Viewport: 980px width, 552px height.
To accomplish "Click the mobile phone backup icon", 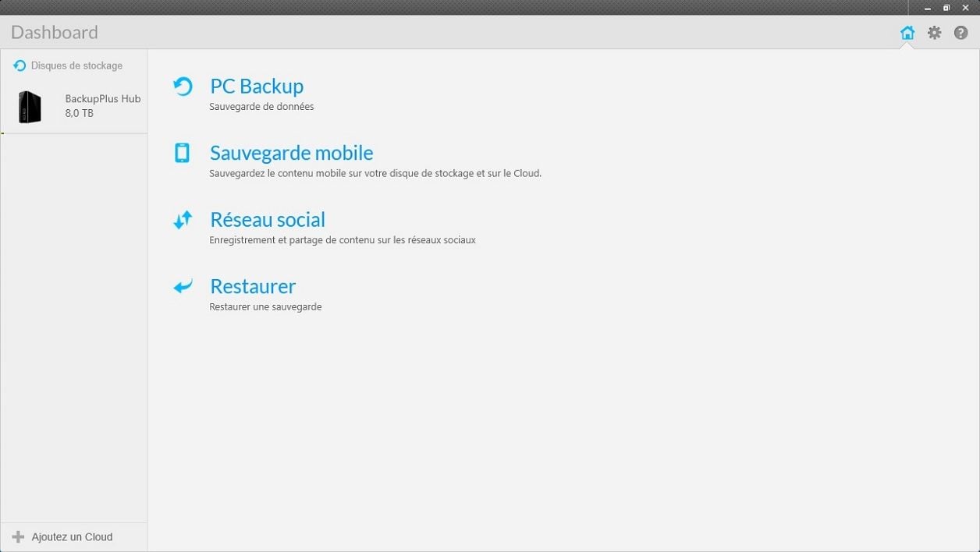I will pos(182,153).
